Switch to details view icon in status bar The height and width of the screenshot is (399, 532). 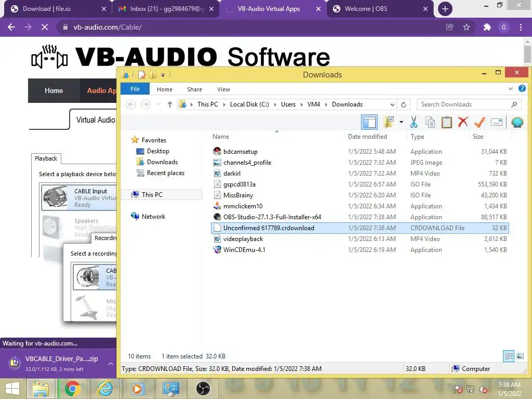coord(509,356)
